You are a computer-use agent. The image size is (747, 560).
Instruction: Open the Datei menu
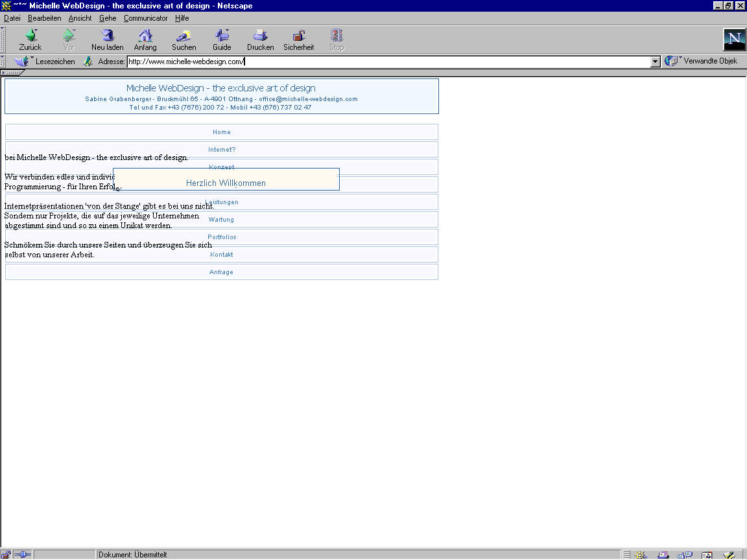click(x=12, y=18)
